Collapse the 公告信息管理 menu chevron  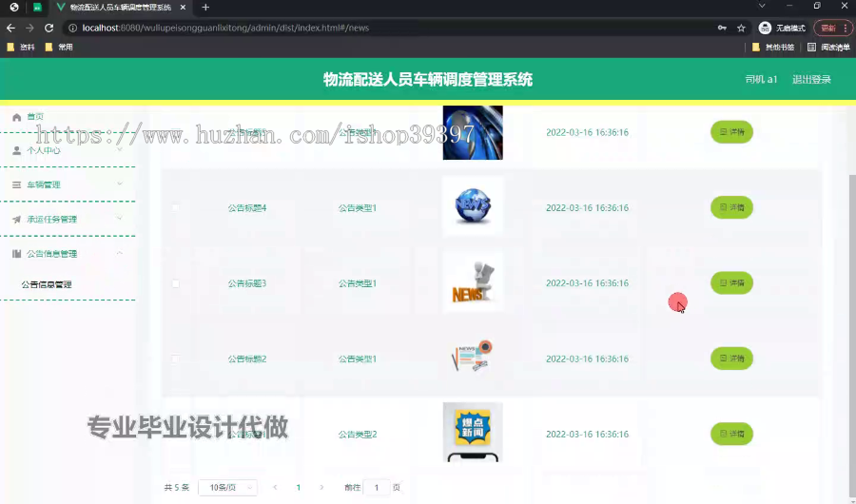coord(120,253)
